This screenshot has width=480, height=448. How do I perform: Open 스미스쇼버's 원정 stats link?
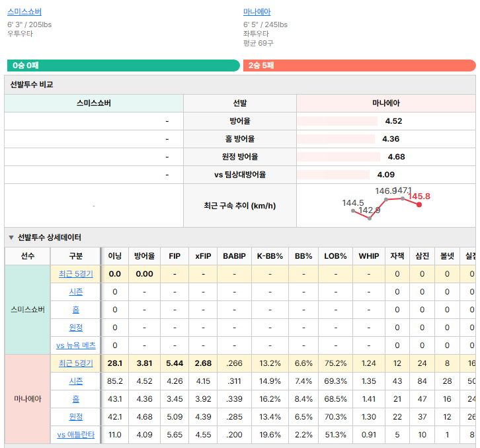[75, 328]
